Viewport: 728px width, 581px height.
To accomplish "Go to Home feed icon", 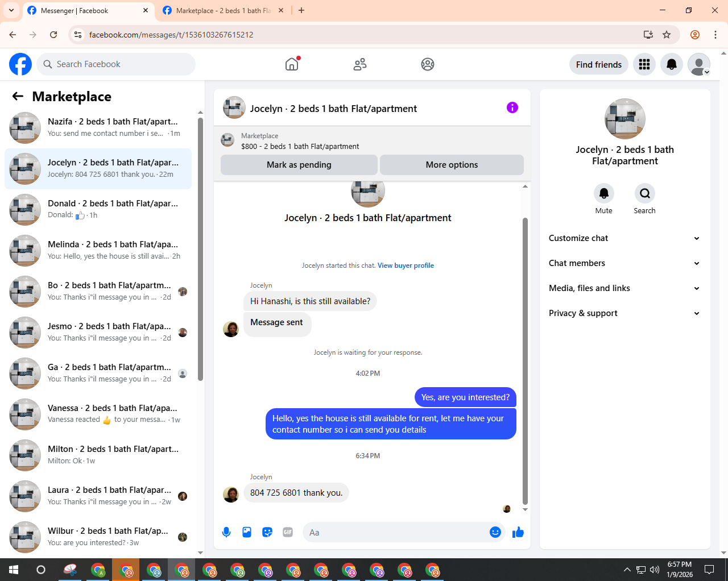I will tap(292, 64).
